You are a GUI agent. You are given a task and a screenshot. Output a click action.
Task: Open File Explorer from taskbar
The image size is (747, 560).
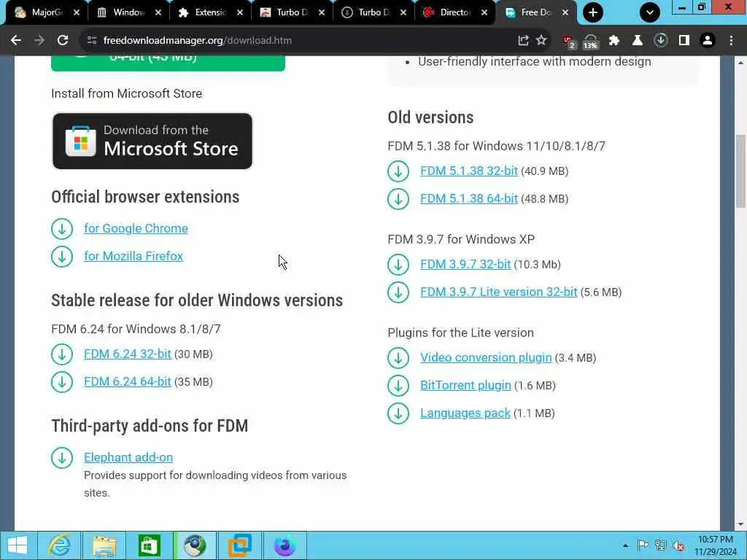point(104,545)
